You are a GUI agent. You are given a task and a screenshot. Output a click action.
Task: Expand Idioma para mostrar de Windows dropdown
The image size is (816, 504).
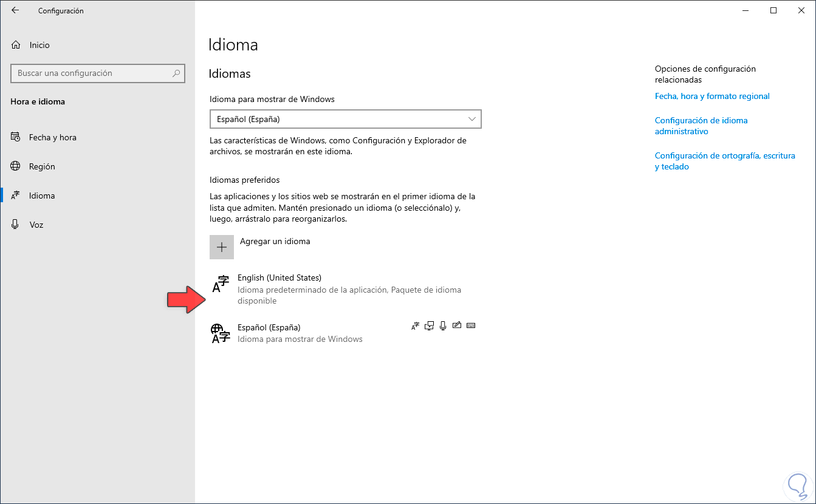[x=345, y=119]
